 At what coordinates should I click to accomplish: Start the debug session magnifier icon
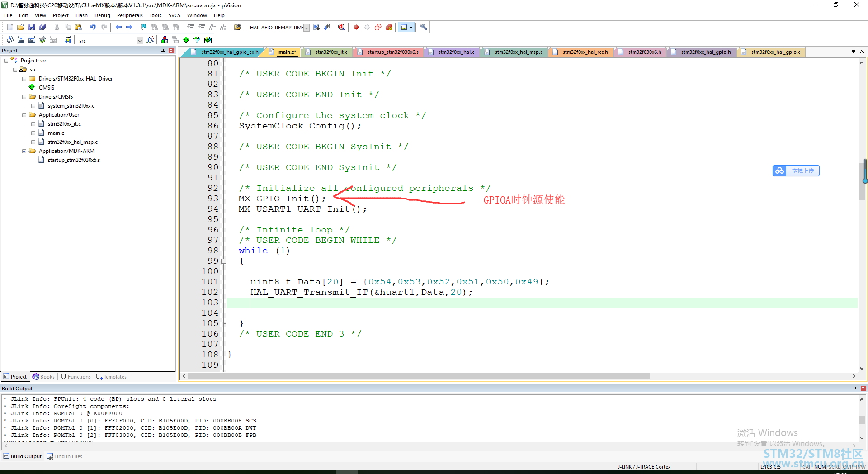pyautogui.click(x=342, y=27)
